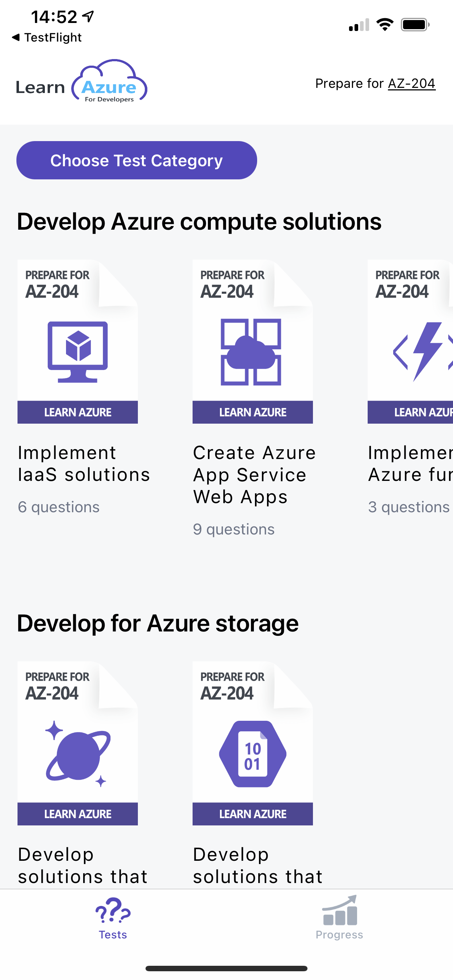This screenshot has height=980, width=453.
Task: Open Create Azure App Service Web Apps title
Action: (254, 475)
